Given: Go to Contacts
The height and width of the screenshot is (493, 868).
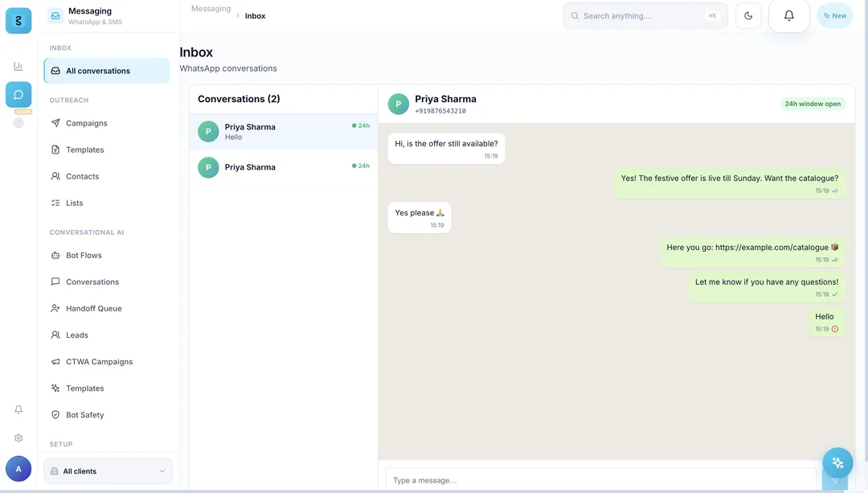Looking at the screenshot, I should coord(107,176).
